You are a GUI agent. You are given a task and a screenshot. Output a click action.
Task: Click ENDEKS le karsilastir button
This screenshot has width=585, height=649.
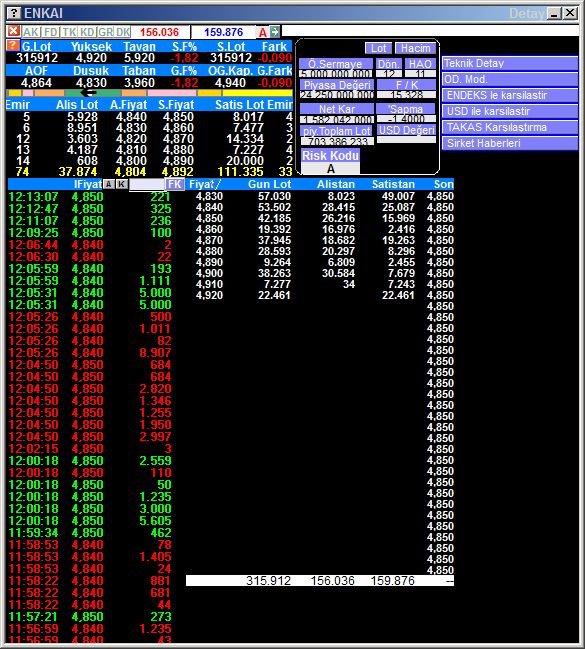[x=510, y=95]
